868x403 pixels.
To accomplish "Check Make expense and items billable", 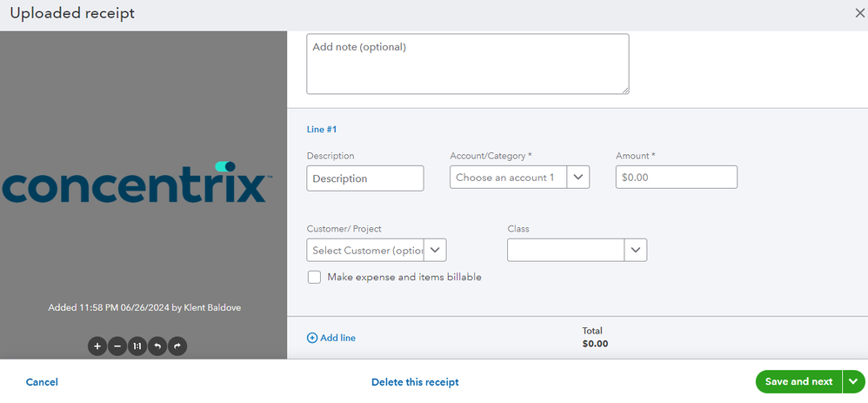I will 314,278.
